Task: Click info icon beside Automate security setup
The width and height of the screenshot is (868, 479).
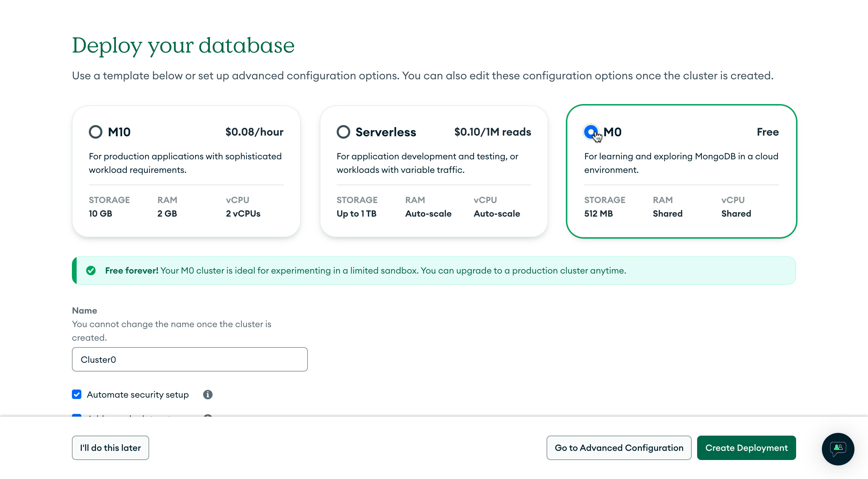Action: point(208,394)
